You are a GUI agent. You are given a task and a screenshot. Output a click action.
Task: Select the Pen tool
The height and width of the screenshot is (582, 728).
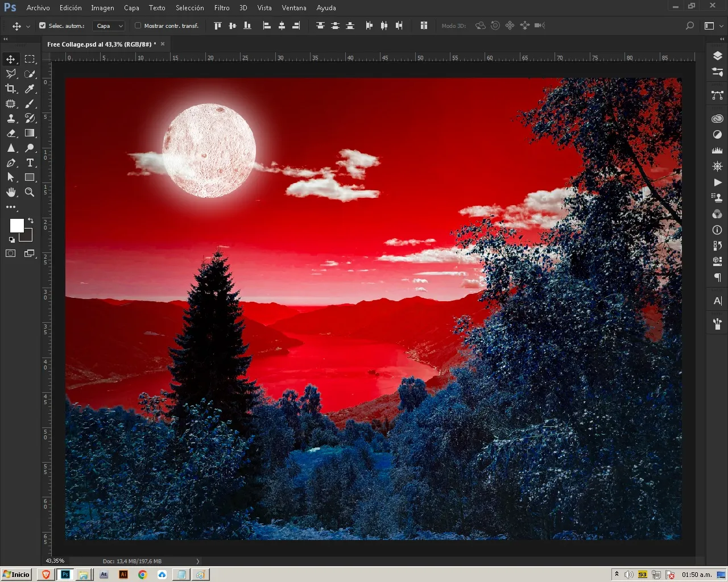tap(11, 163)
